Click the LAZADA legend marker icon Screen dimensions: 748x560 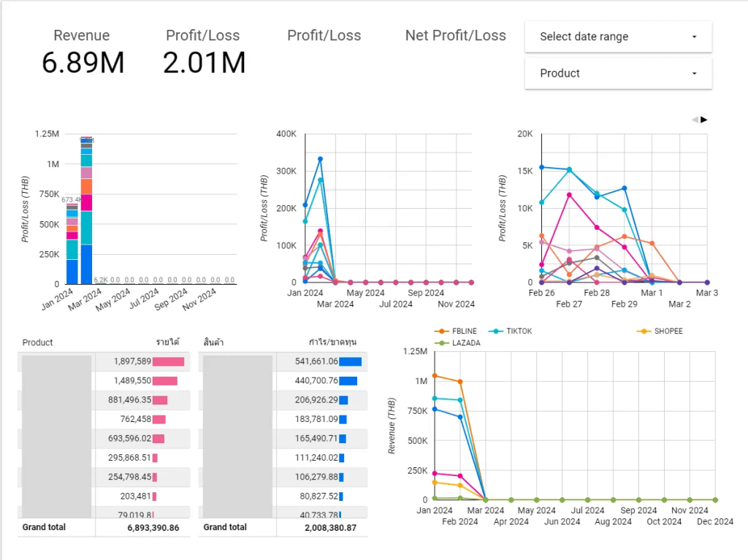(x=442, y=342)
